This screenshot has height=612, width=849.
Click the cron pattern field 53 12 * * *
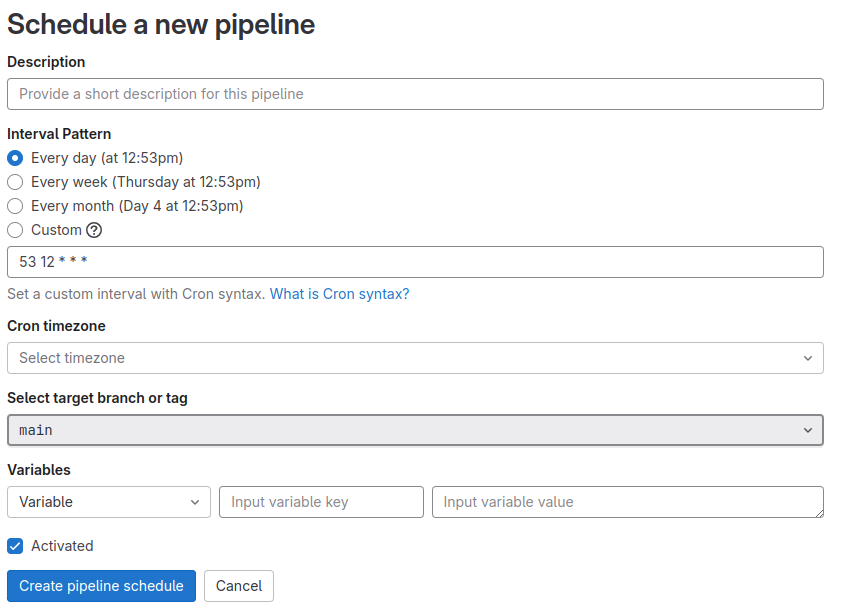(415, 262)
